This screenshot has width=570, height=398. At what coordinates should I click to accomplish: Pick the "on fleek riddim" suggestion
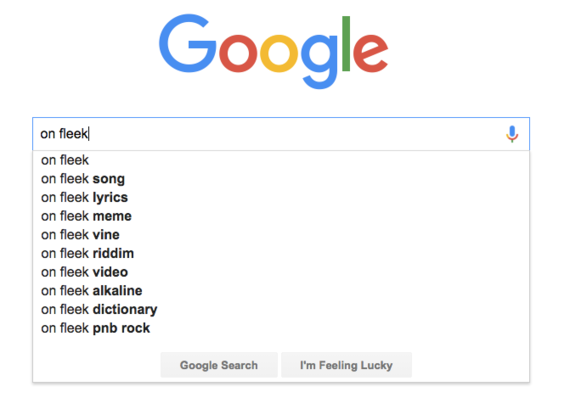click(x=281, y=253)
